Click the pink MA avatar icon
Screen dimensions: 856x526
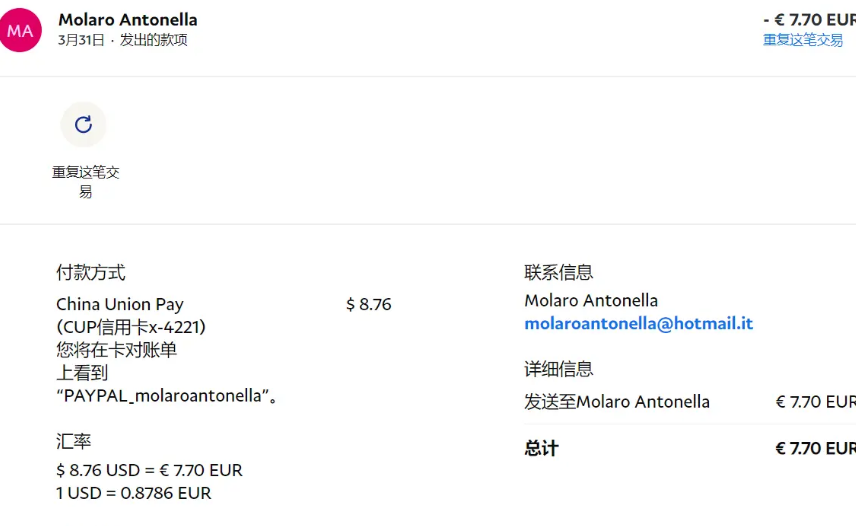20,30
